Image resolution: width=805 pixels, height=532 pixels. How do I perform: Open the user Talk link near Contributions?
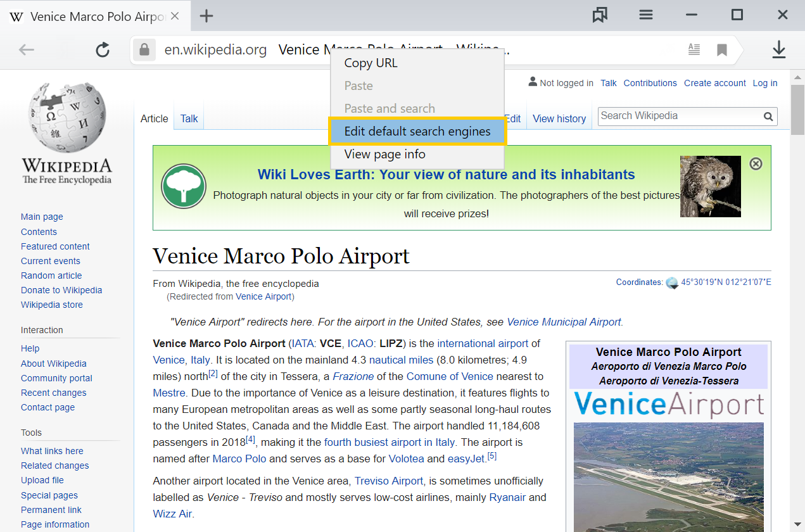pyautogui.click(x=609, y=83)
